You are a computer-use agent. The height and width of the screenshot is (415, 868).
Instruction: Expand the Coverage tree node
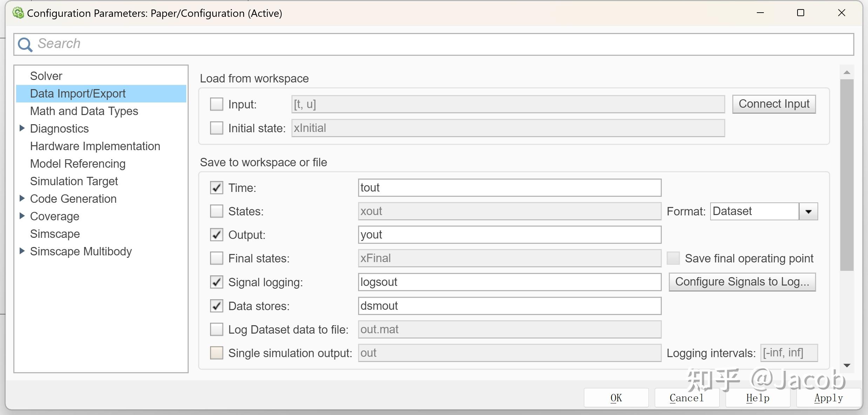pyautogui.click(x=22, y=216)
